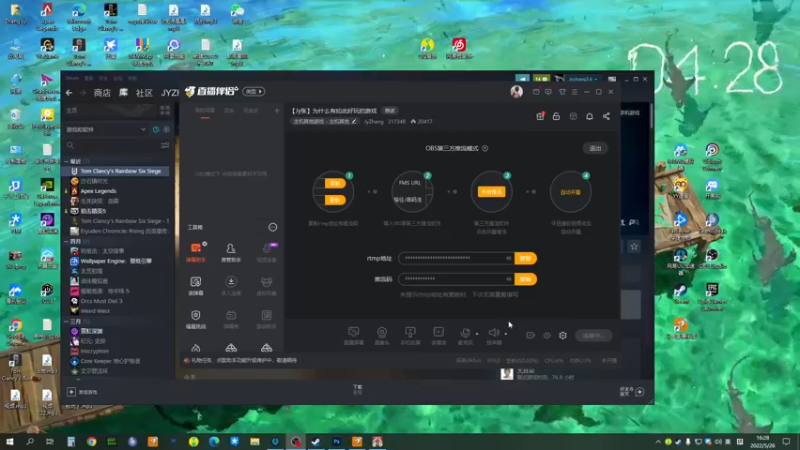Open the gift box icon in stream header
Image resolution: width=800 pixels, height=450 pixels.
[x=540, y=116]
